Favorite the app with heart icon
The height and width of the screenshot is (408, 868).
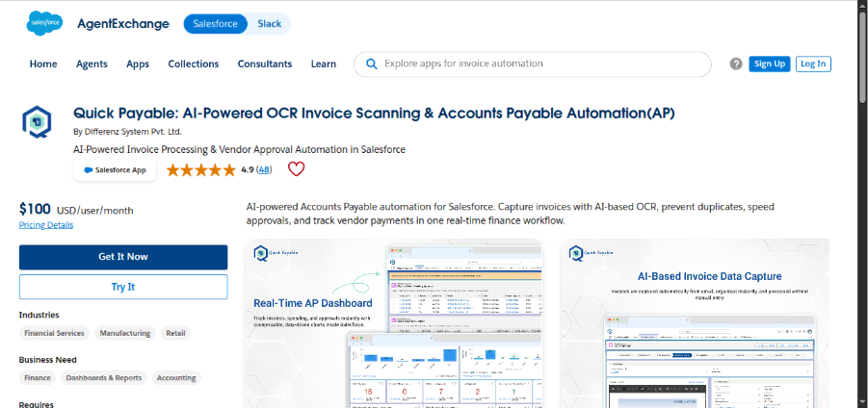coord(296,169)
